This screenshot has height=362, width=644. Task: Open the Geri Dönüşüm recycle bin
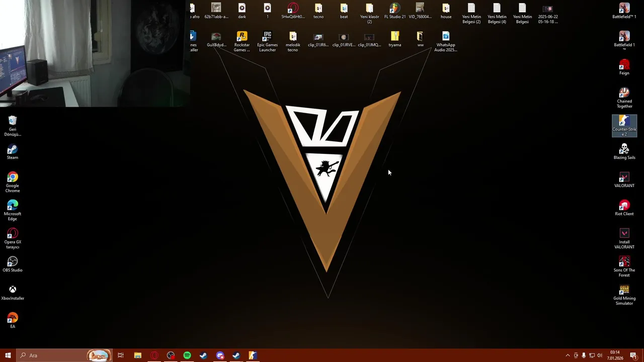click(13, 126)
